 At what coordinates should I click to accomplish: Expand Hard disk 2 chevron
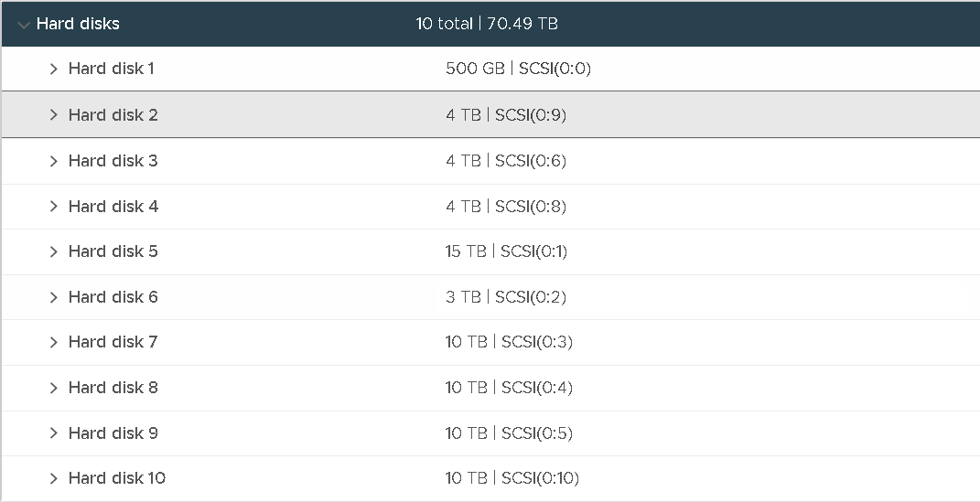tap(54, 115)
